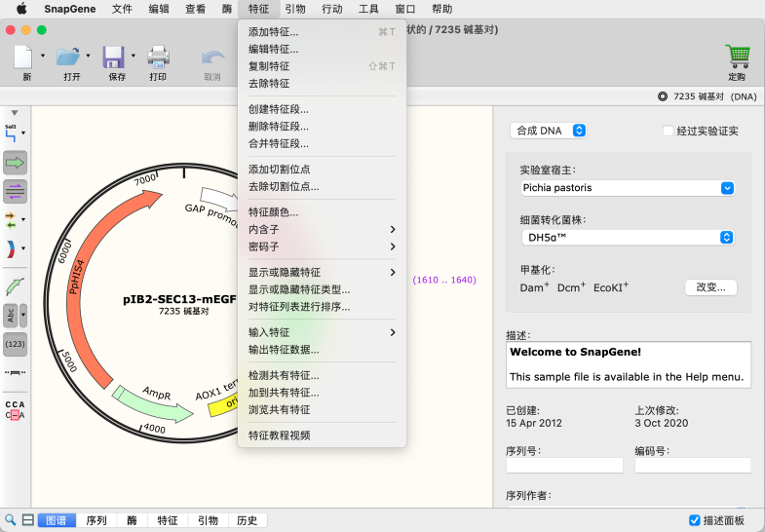Open the Apple menu
This screenshot has width=765, height=532.
pos(22,9)
